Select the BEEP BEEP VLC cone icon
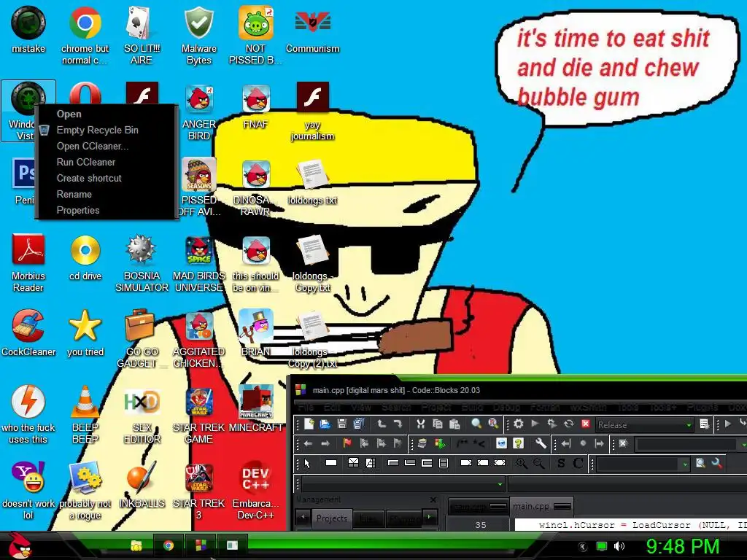Image resolution: width=747 pixels, height=560 pixels. [x=85, y=414]
